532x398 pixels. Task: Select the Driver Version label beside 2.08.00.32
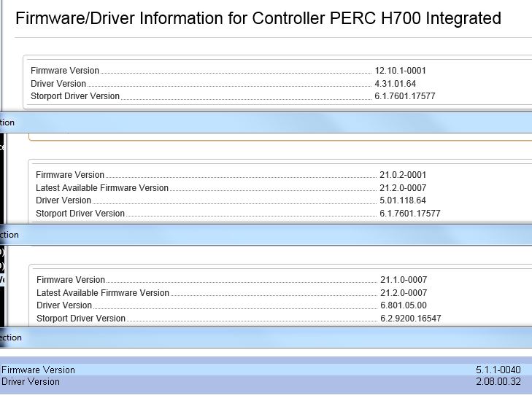31,381
